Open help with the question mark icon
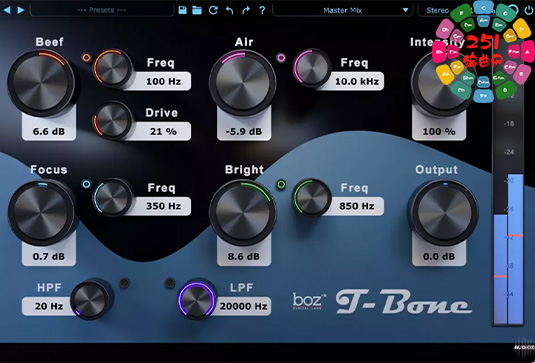This screenshot has width=535, height=363. click(x=262, y=10)
